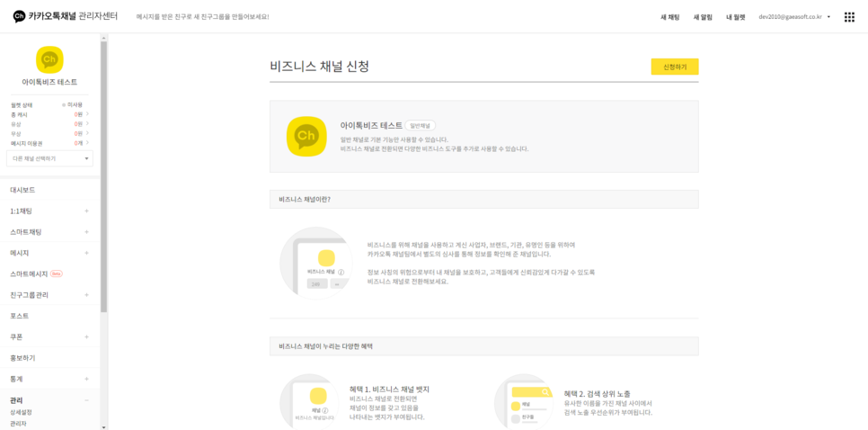Click sidebar scrollbar up arrow
The width and height of the screenshot is (868, 430).
click(x=103, y=37)
